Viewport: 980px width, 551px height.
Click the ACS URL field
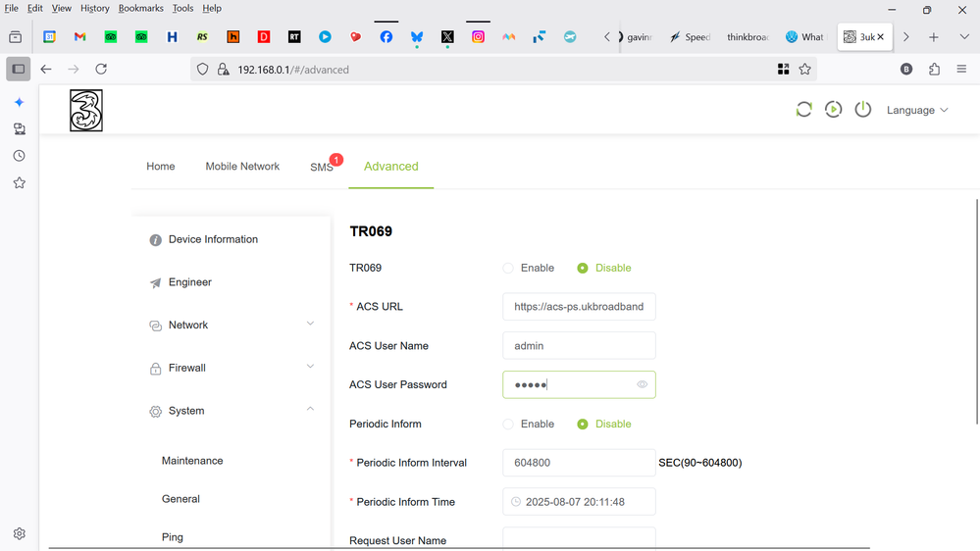[579, 307]
